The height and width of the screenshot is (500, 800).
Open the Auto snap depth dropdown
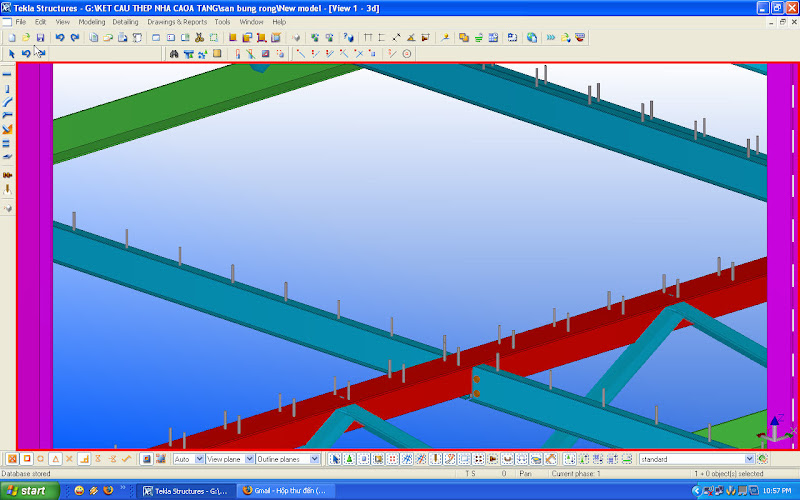pos(197,459)
